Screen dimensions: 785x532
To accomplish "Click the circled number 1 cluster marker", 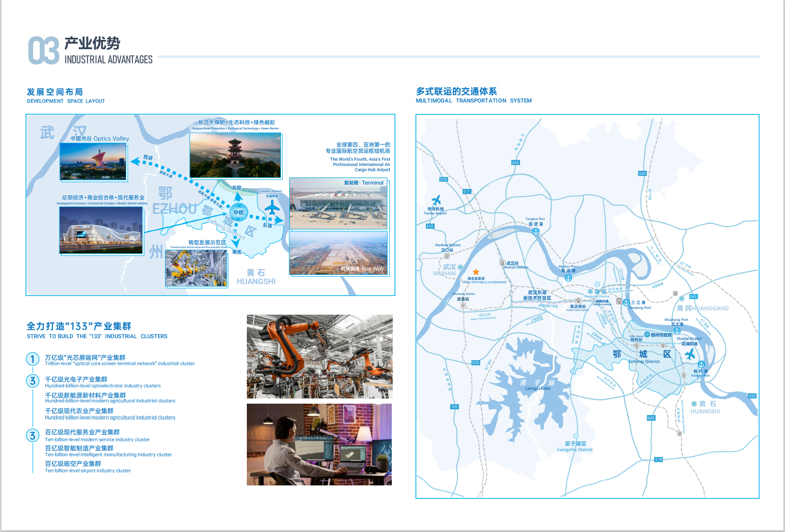I will [33, 359].
